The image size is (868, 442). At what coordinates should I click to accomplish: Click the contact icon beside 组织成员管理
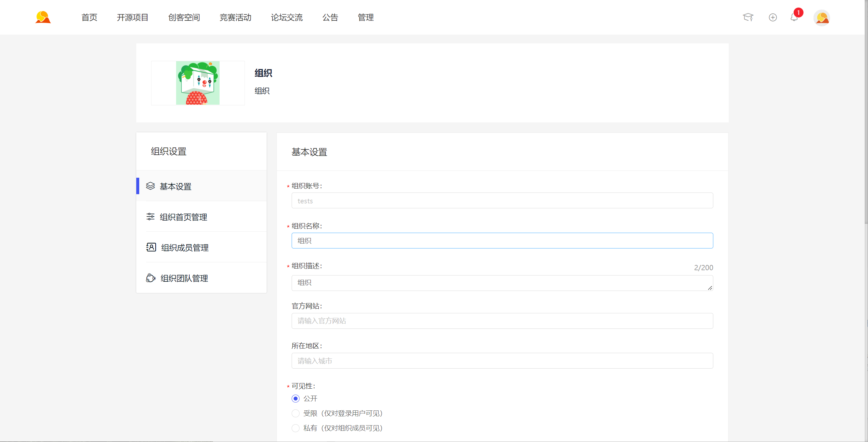click(x=151, y=247)
